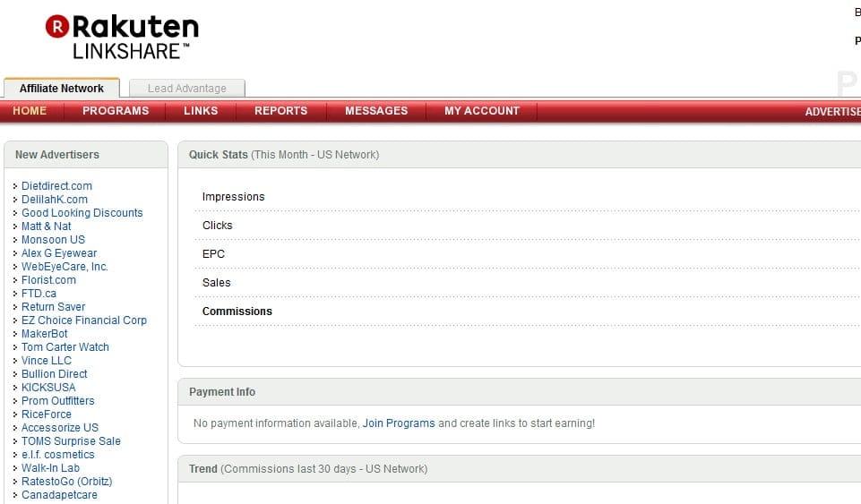The height and width of the screenshot is (504, 861).
Task: Open the Walk-In Lab advertiser
Action: (50, 468)
